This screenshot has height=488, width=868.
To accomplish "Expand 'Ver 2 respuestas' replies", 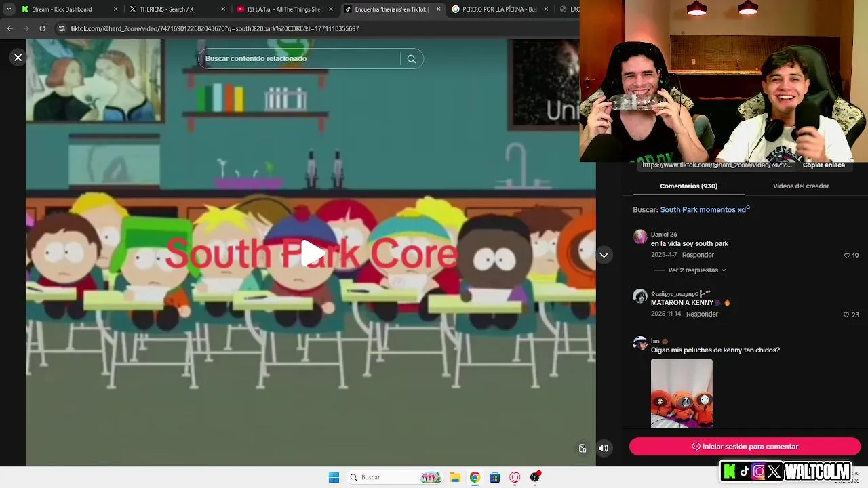I will click(697, 270).
